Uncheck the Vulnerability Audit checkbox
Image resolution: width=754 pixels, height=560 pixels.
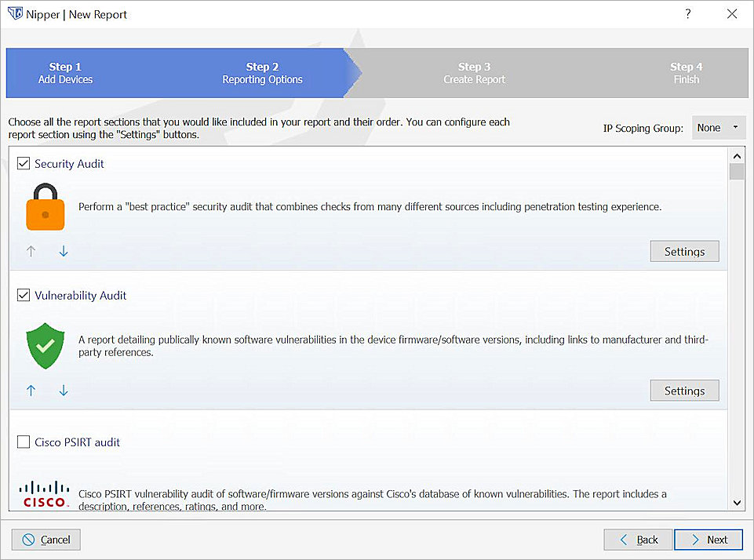coord(24,296)
